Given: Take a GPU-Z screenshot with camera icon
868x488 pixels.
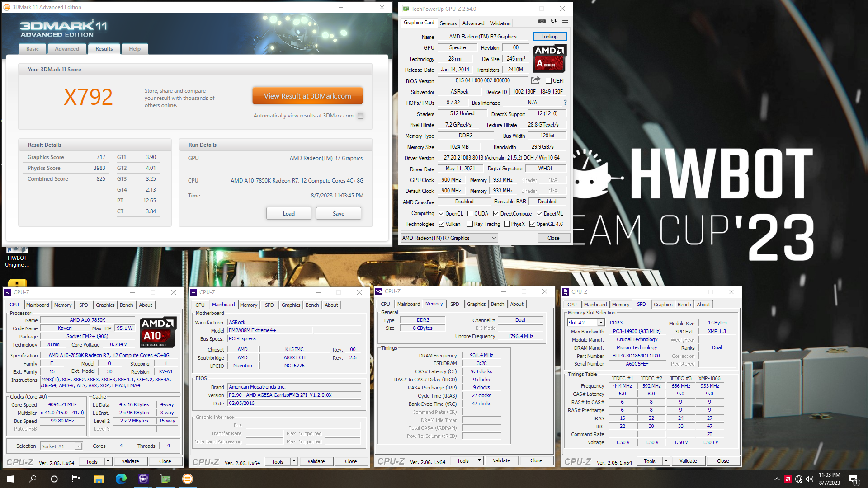Looking at the screenshot, I should (542, 21).
